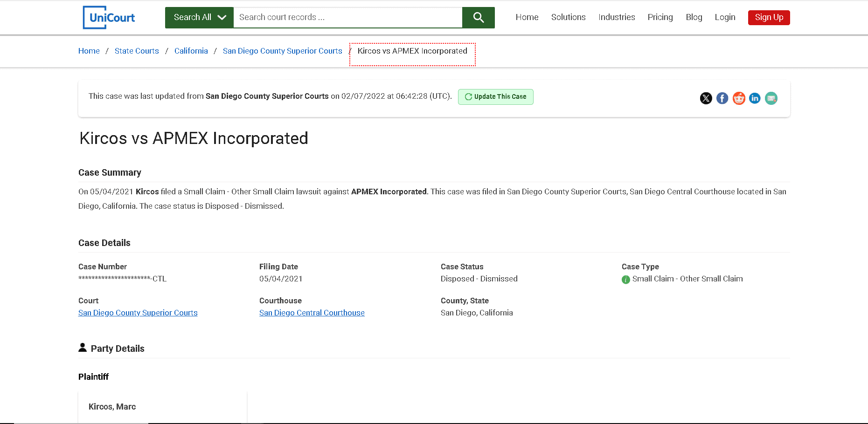Click the UniCourt logo
The height and width of the screenshot is (424, 868).
coord(109,18)
